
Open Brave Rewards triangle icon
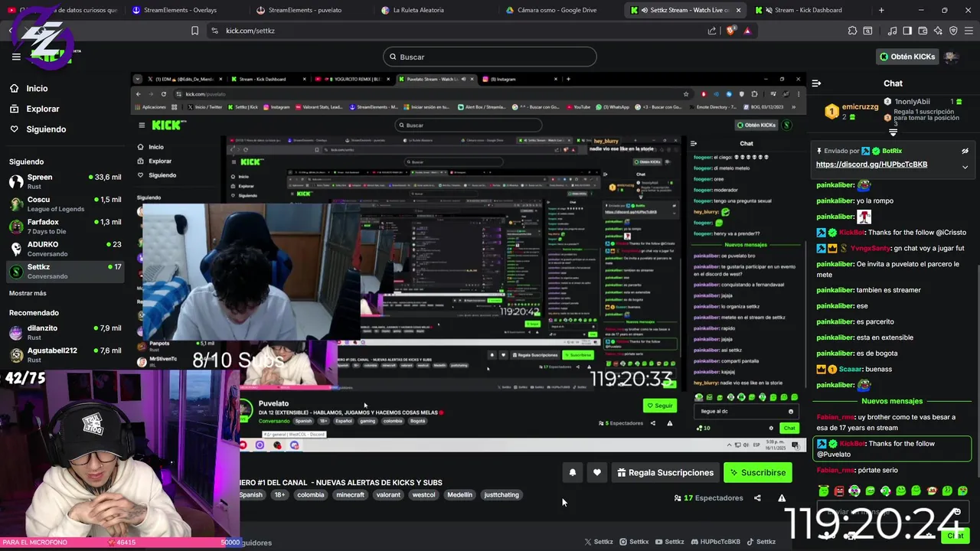[x=747, y=31]
